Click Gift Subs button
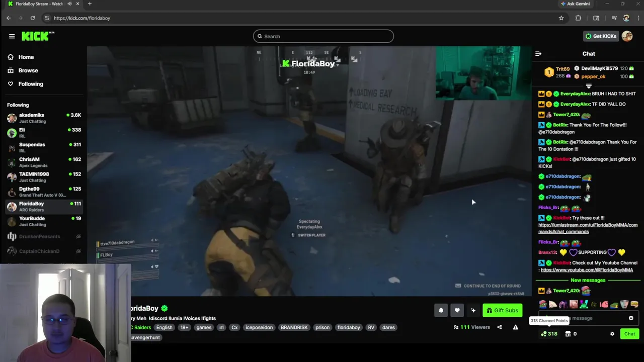 coord(502,310)
